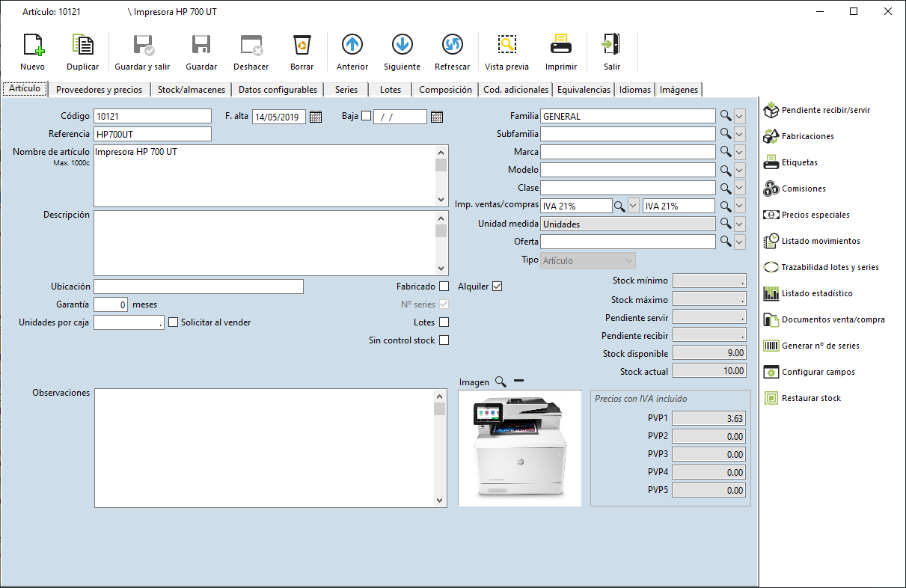The image size is (906, 588).
Task: Search Marca with magnifier icon
Action: tap(725, 152)
